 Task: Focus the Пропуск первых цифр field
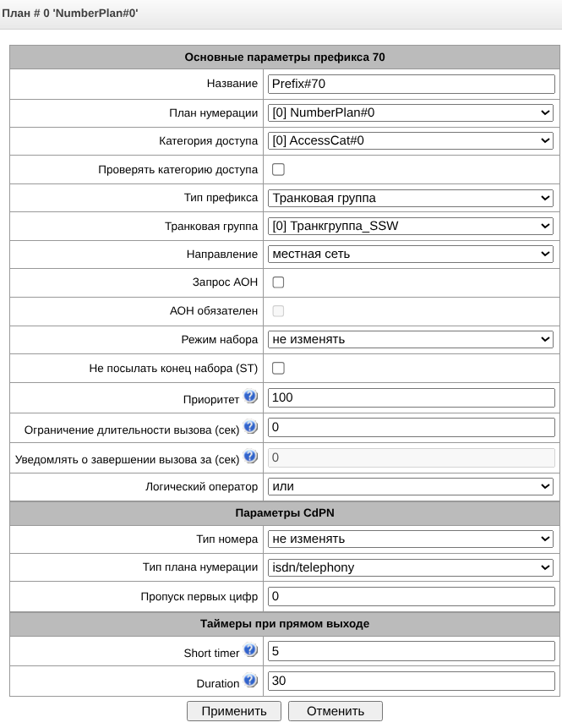click(x=411, y=597)
